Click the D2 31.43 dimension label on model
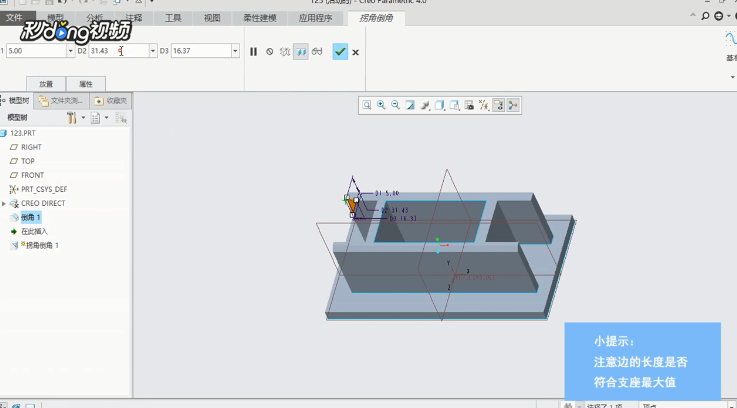Screen dimensions: 737x408 point(394,210)
